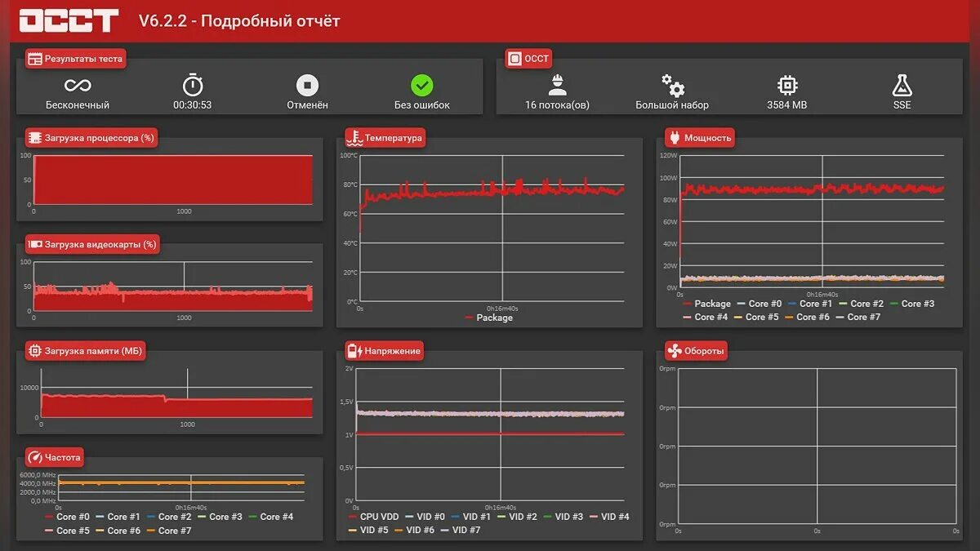The image size is (980, 551).
Task: Toggle Core #5 legend in Мощность chart
Action: pos(755,317)
